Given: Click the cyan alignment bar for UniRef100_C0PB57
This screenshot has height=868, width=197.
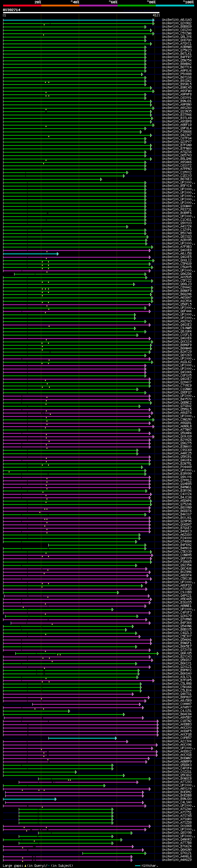Looking at the screenshot, I should 82,738.
